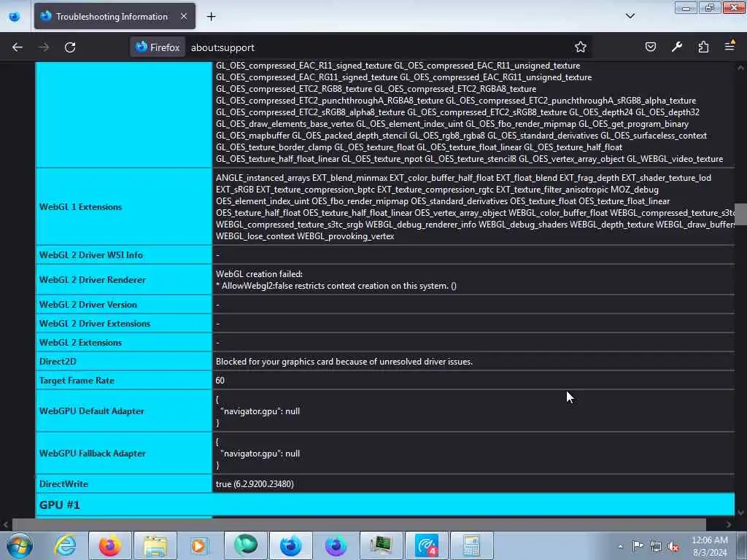Show hidden tray icons arrow
This screenshot has height=560, width=747.
[620, 546]
